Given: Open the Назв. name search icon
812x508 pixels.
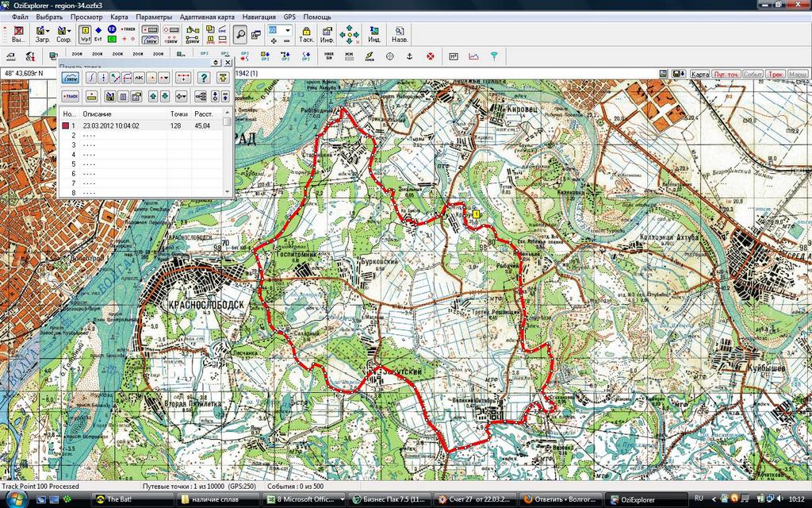Looking at the screenshot, I should click(x=400, y=34).
